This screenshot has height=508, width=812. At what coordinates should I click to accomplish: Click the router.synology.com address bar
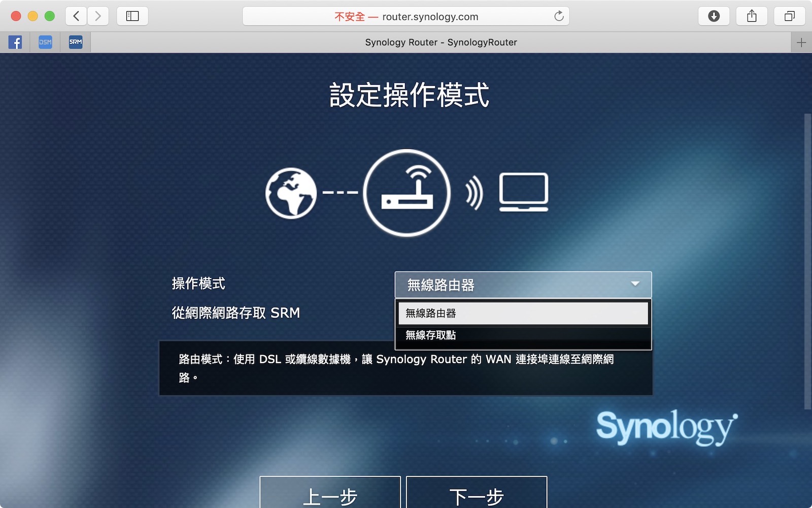pyautogui.click(x=406, y=16)
